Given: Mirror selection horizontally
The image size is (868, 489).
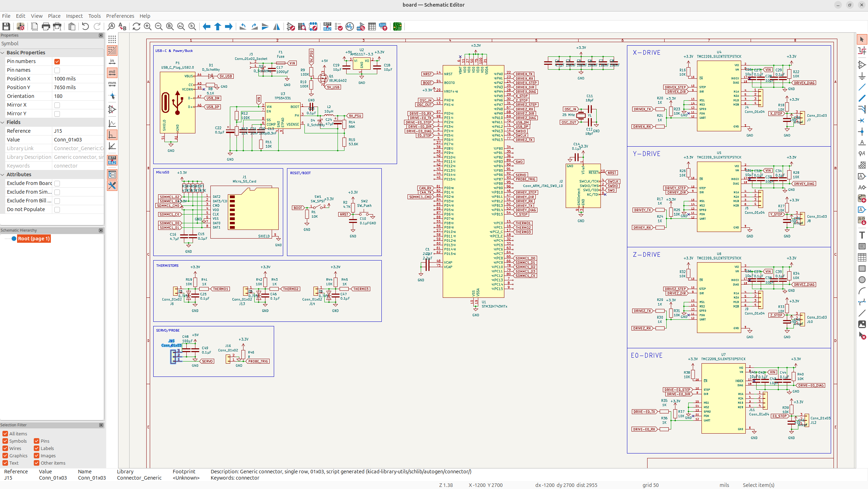Looking at the screenshot, I should pyautogui.click(x=277, y=26).
